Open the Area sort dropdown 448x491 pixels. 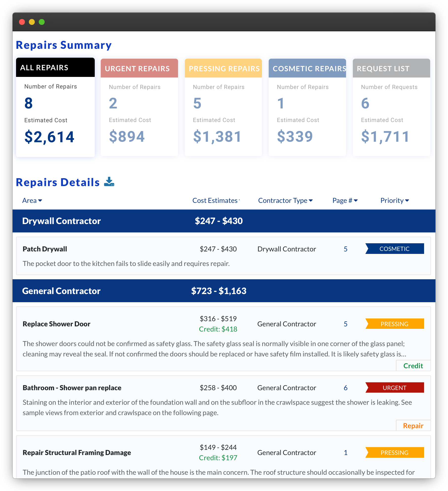pos(32,201)
